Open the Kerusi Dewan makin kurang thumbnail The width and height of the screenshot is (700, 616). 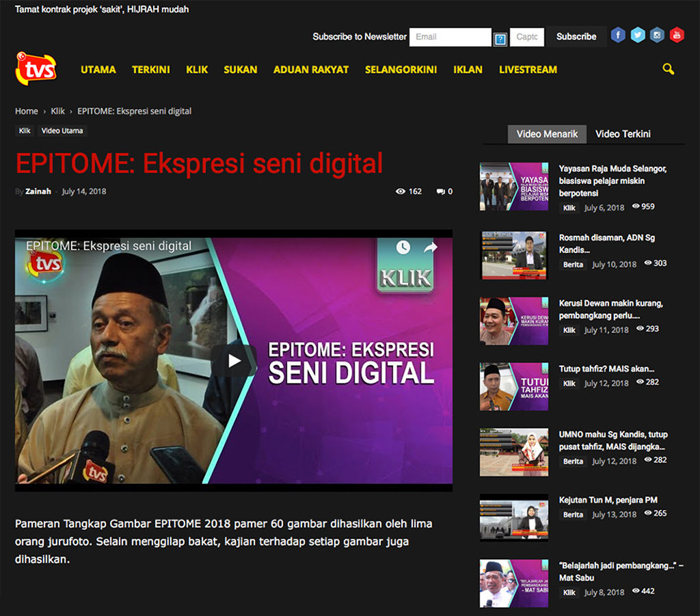pyautogui.click(x=514, y=321)
